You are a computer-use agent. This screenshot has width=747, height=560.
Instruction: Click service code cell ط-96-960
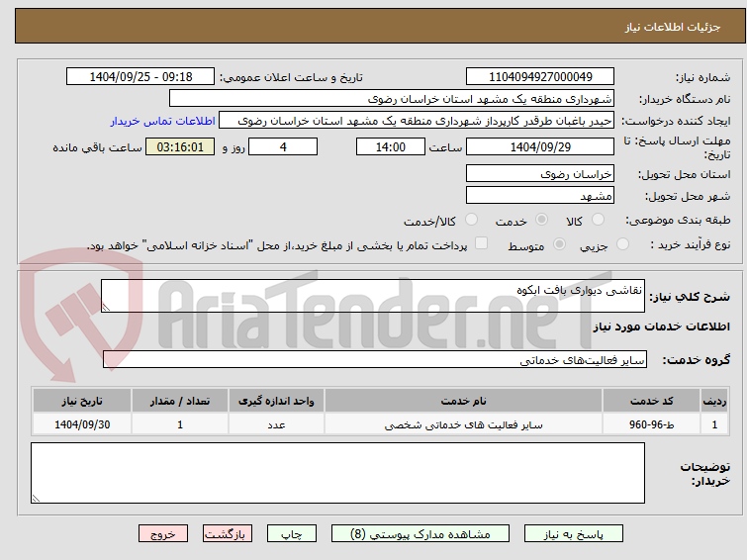pyautogui.click(x=651, y=424)
